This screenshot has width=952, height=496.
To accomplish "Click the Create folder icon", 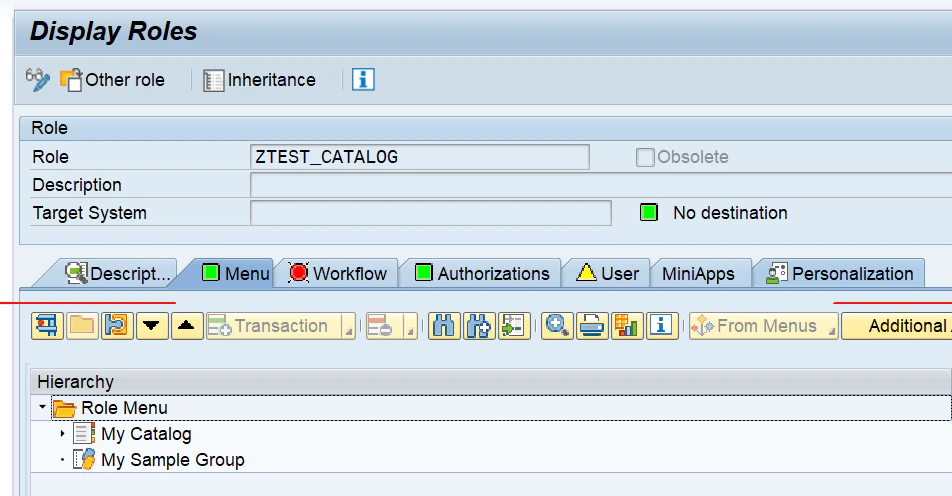I will (x=83, y=326).
